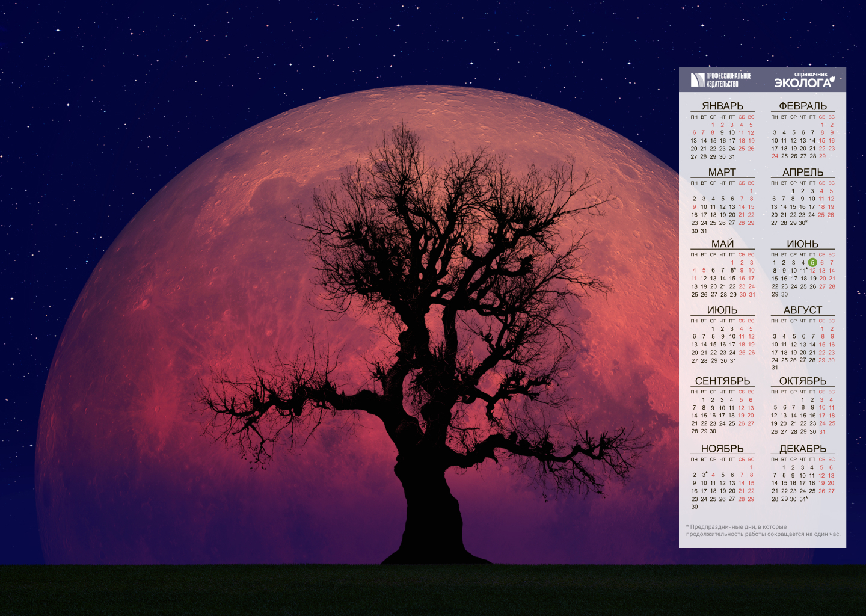
Task: Click date 30 in the СЕНТЯБРЬ grid
Action: 713,431
